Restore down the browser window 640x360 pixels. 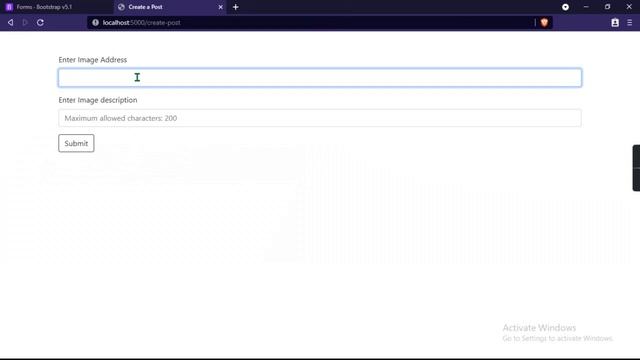[x=607, y=7]
